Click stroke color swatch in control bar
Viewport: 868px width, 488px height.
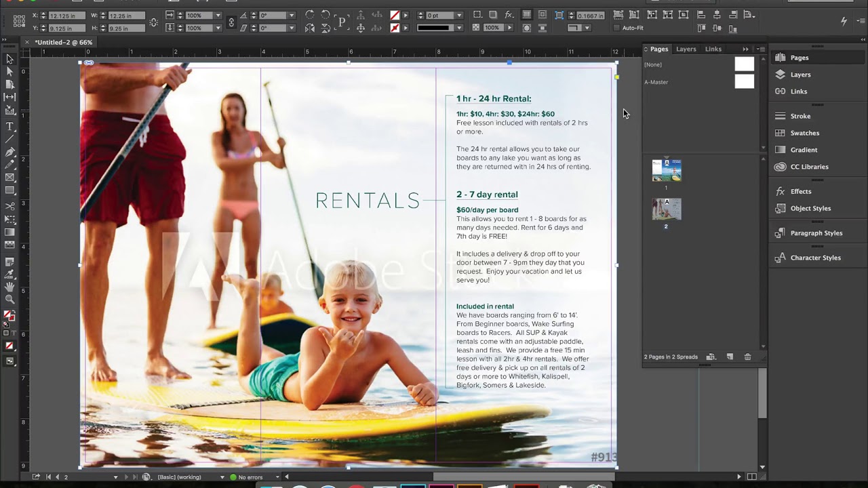394,28
